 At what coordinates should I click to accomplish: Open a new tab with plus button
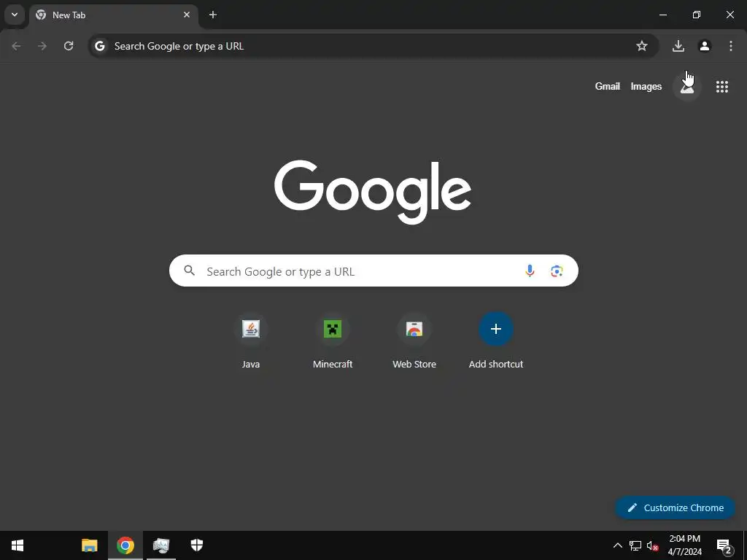click(x=213, y=15)
